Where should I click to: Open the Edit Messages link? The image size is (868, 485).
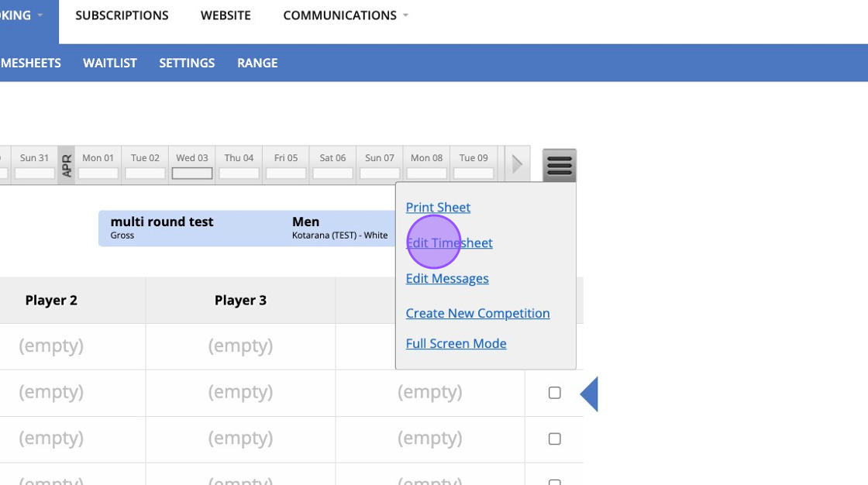[x=447, y=278]
